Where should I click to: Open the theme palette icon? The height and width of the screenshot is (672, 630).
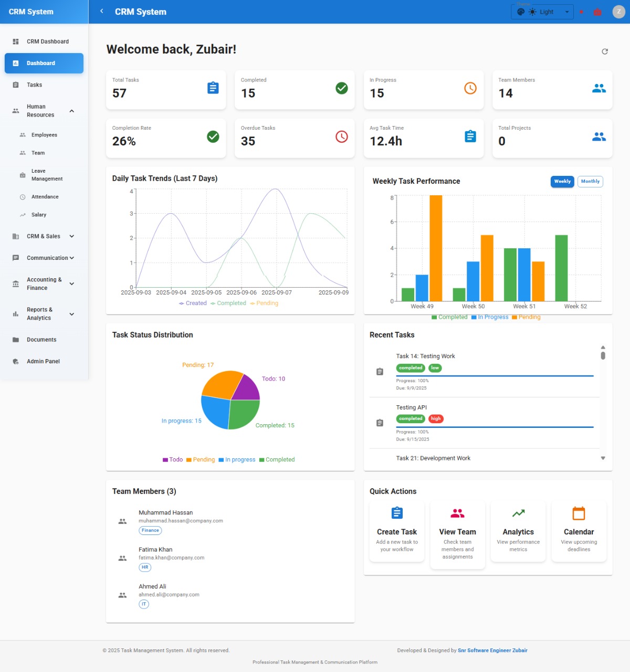coord(521,12)
